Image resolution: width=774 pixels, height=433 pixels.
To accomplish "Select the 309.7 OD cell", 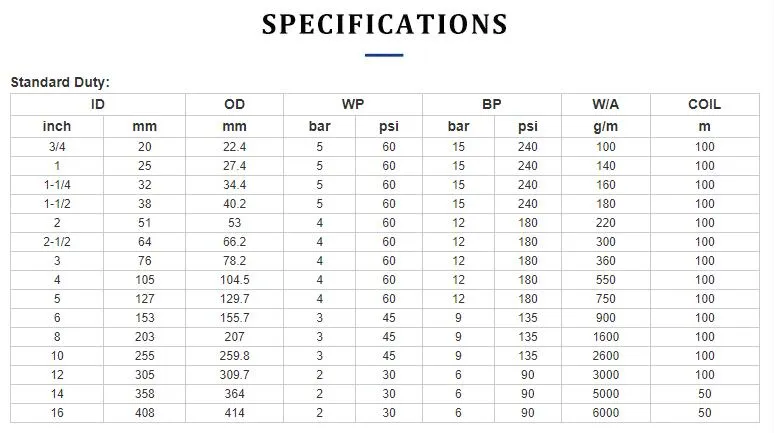I will click(x=235, y=375).
